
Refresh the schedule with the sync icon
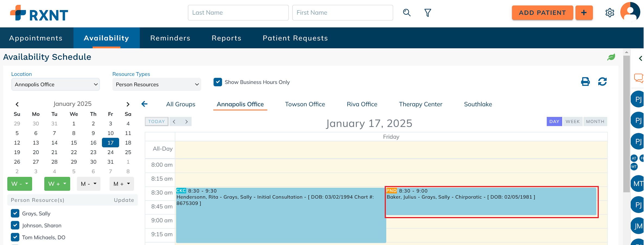pyautogui.click(x=602, y=82)
